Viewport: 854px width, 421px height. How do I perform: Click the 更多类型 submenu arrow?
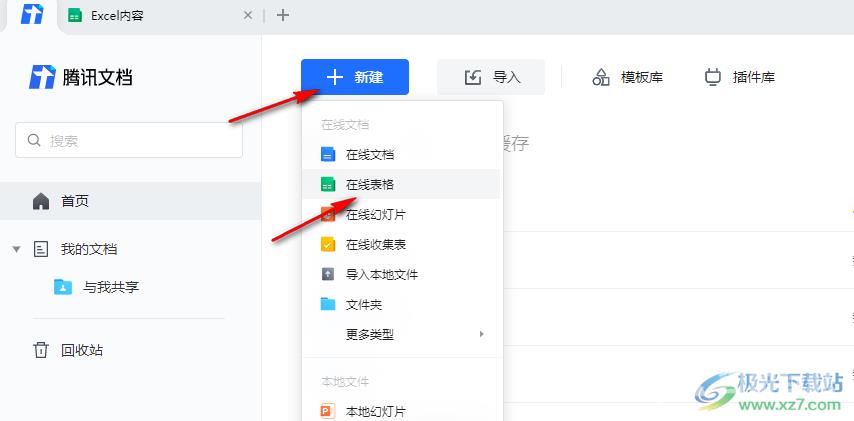(481, 334)
